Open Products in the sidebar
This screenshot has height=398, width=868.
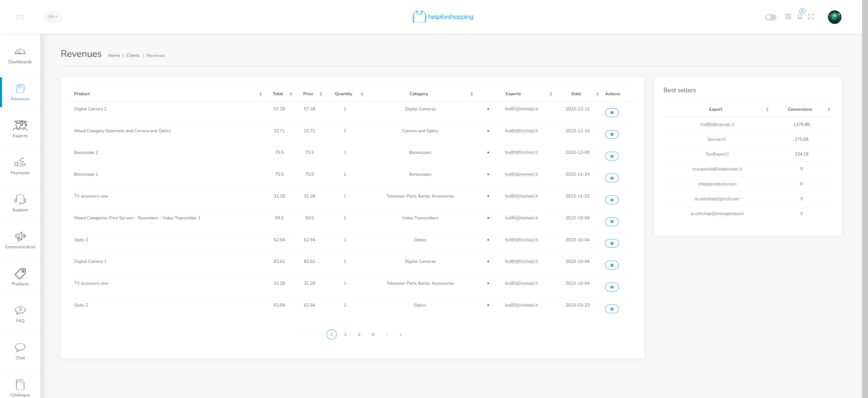click(x=20, y=277)
